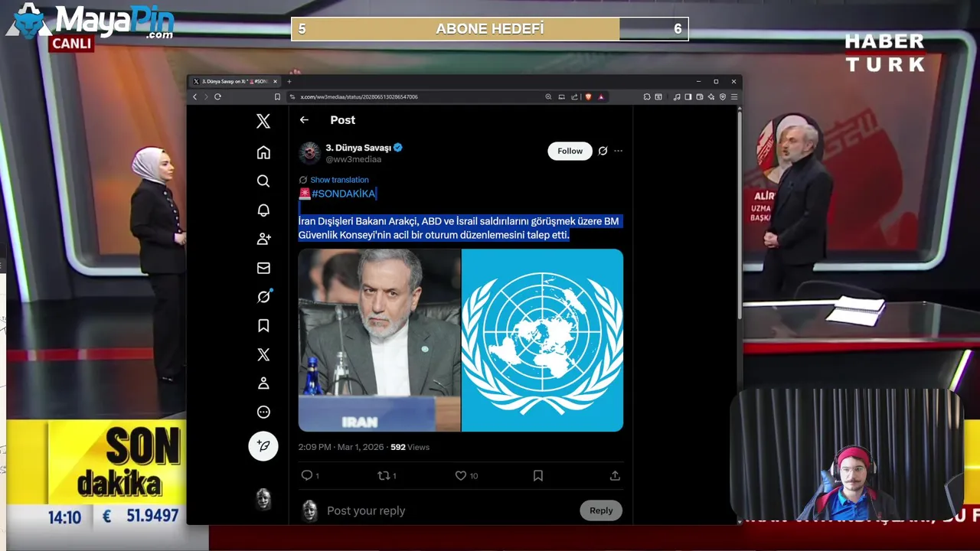Click the ABONE HEDEFİ progress bar
Screen dimensions: 980x551
click(x=490, y=29)
